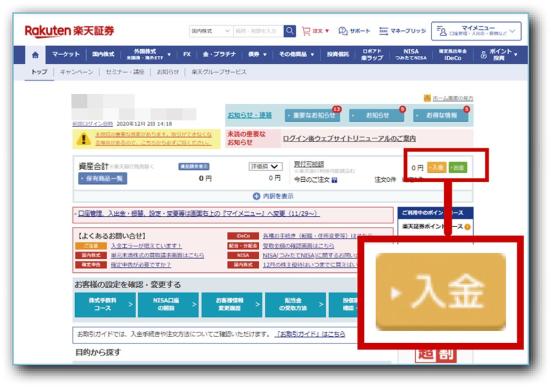551x387 pixels.
Task: Click the help icon beside today's orders
Action: pyautogui.click(x=334, y=180)
